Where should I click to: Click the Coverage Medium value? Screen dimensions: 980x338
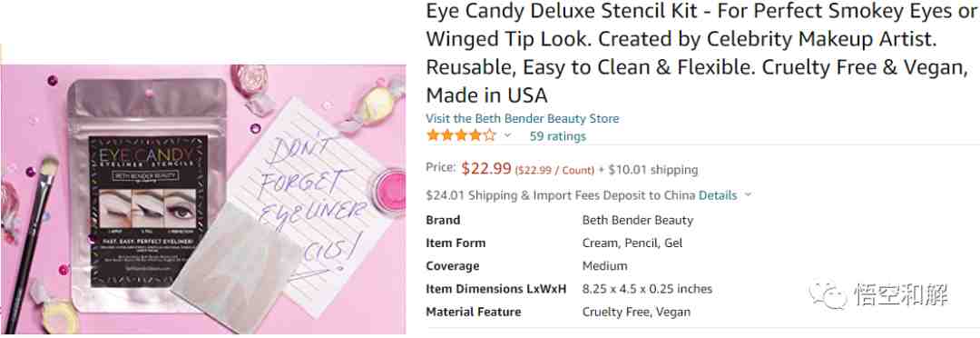(x=604, y=266)
